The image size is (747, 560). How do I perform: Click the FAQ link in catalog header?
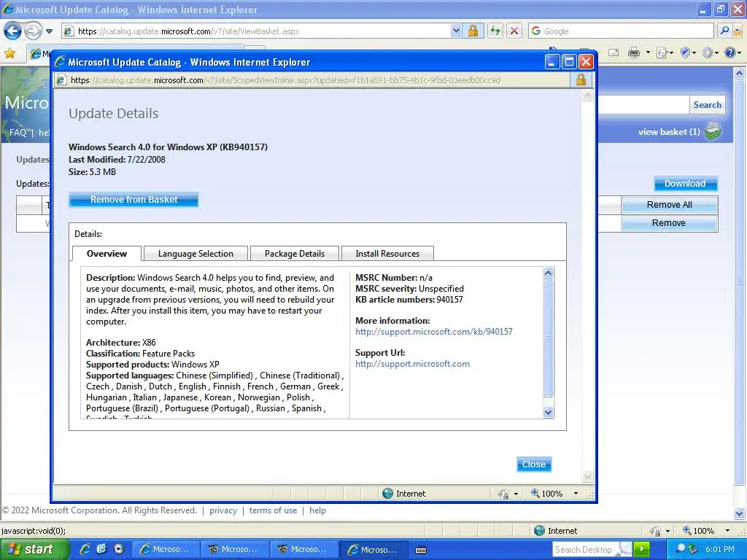[18, 133]
